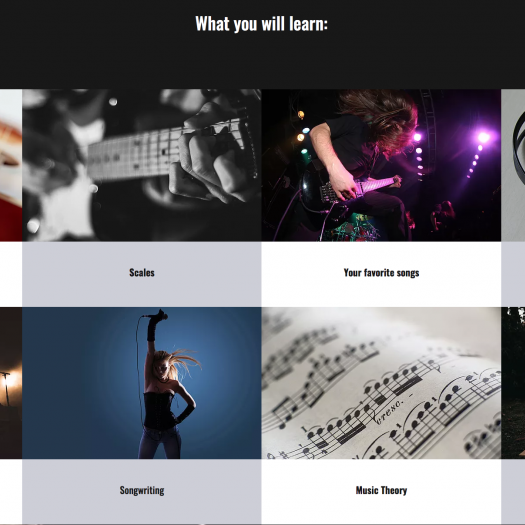Viewport: 525px width, 525px height.
Task: Open the cropped black ring image at right edge
Action: point(513,165)
